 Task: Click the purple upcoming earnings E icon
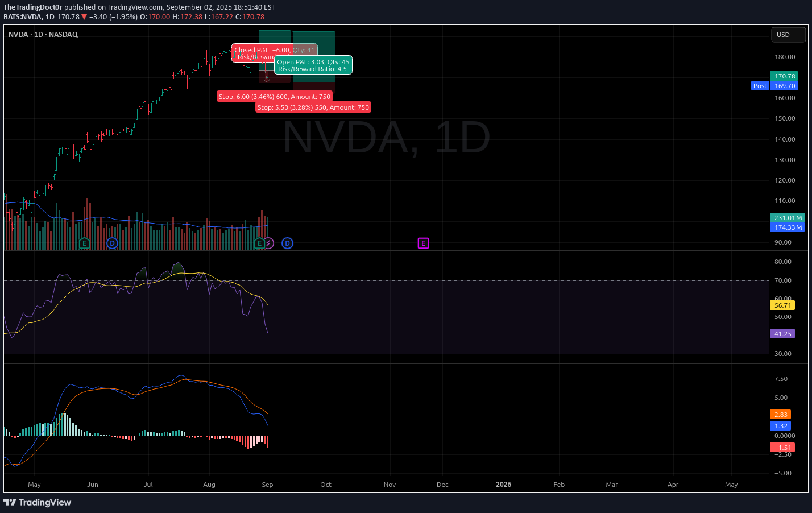tap(423, 243)
